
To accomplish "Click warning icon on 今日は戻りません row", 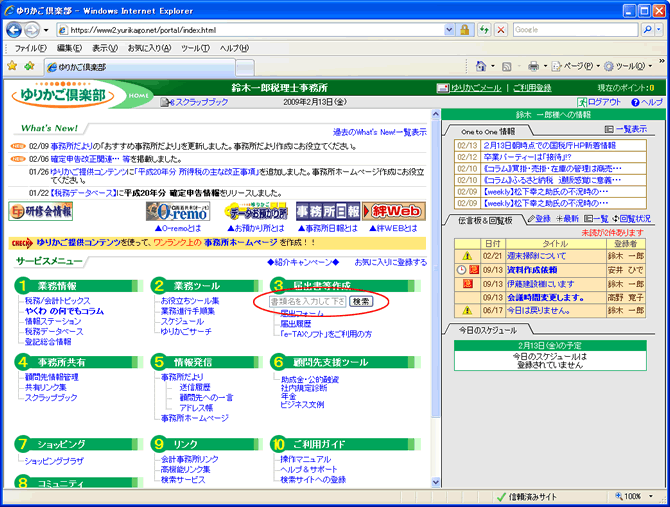I will point(467,311).
